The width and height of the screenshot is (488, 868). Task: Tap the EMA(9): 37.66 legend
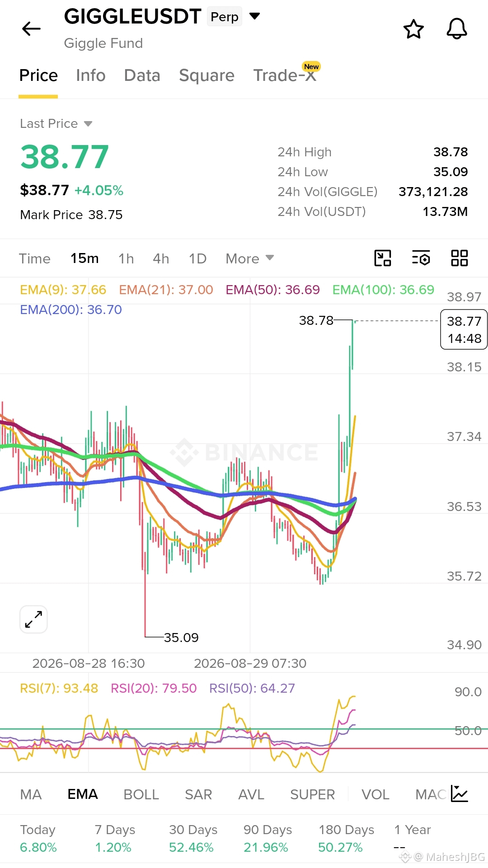[x=63, y=290]
